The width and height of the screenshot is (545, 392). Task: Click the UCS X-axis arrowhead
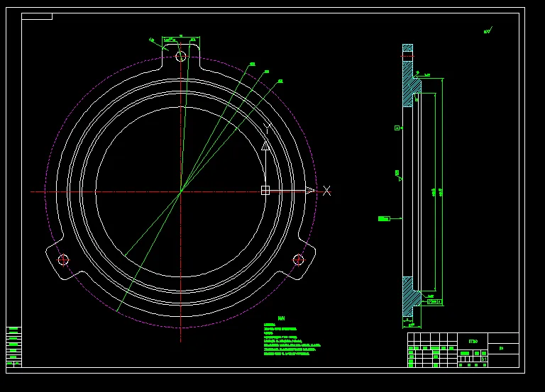[x=310, y=190]
